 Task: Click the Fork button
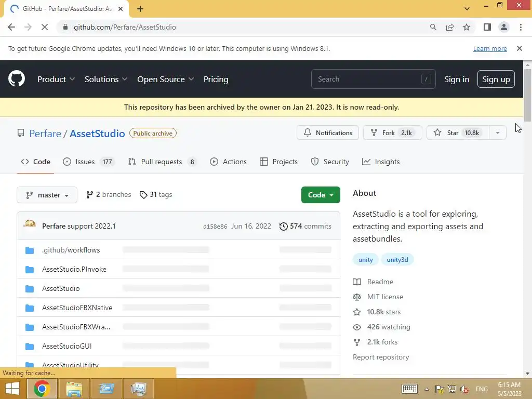tap(393, 132)
